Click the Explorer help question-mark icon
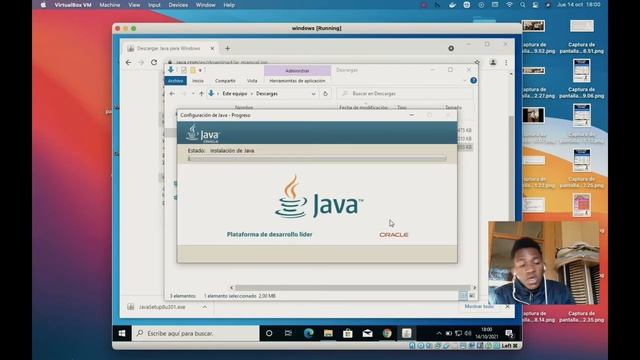 click(x=473, y=80)
